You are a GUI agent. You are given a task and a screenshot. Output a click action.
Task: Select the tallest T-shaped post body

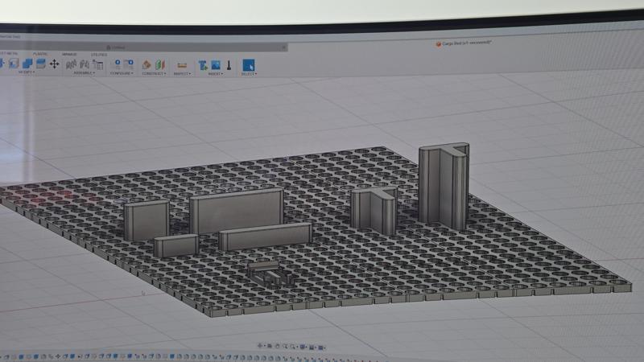point(444,186)
